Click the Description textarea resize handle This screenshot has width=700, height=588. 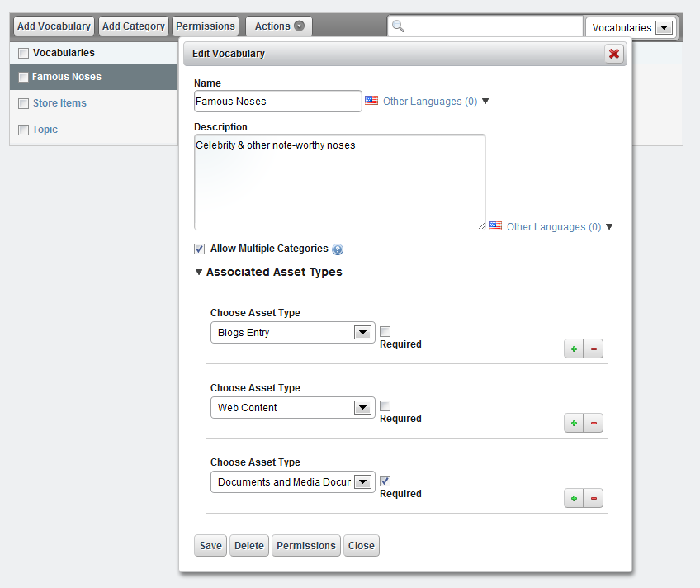[481, 226]
